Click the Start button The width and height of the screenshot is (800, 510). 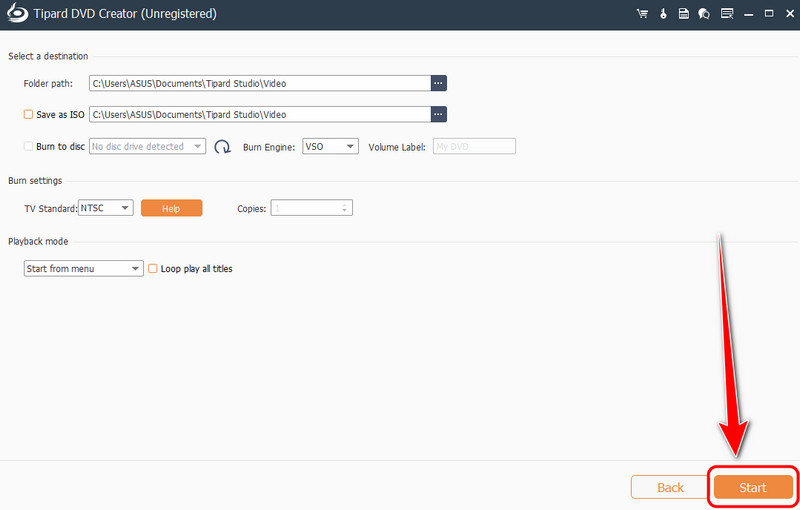[753, 488]
